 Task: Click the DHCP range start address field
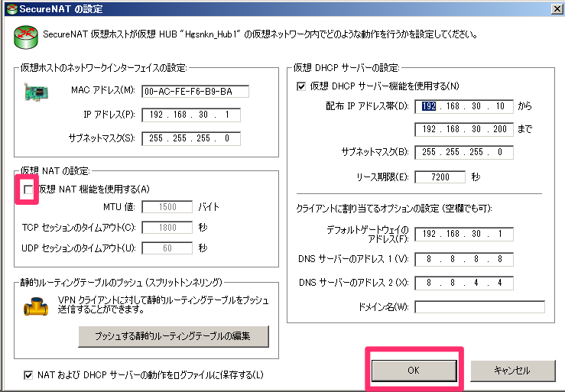click(464, 106)
